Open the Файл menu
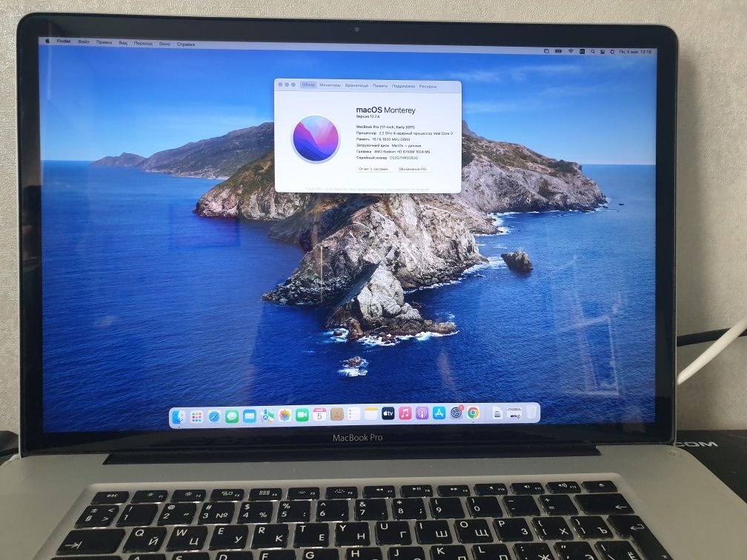Image resolution: width=747 pixels, height=560 pixels. (x=84, y=42)
